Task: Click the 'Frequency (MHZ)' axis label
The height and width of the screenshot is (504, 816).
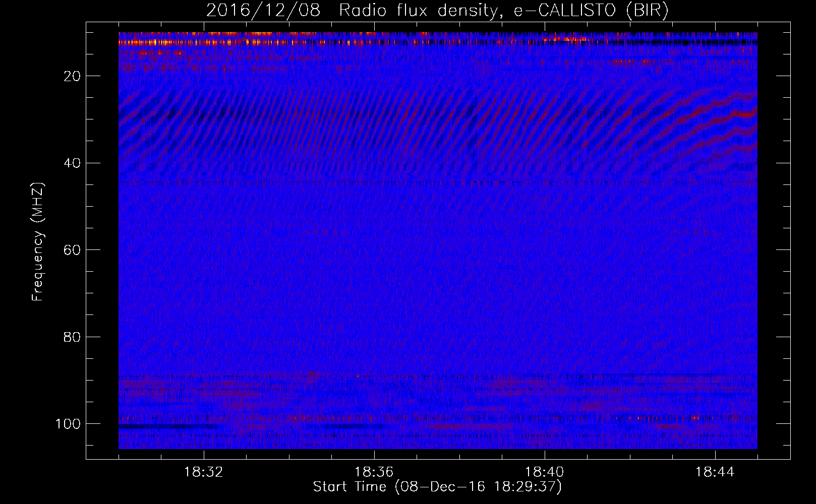Action: (x=38, y=242)
